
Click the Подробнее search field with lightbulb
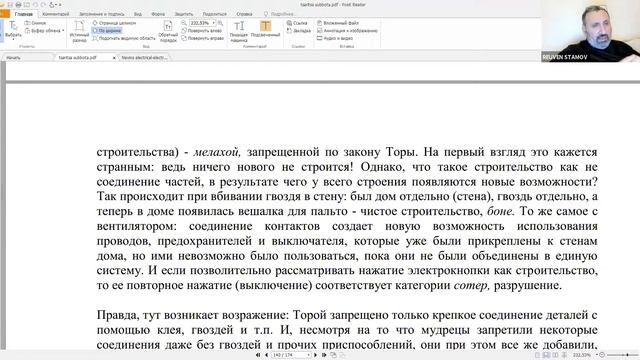[x=280, y=14]
